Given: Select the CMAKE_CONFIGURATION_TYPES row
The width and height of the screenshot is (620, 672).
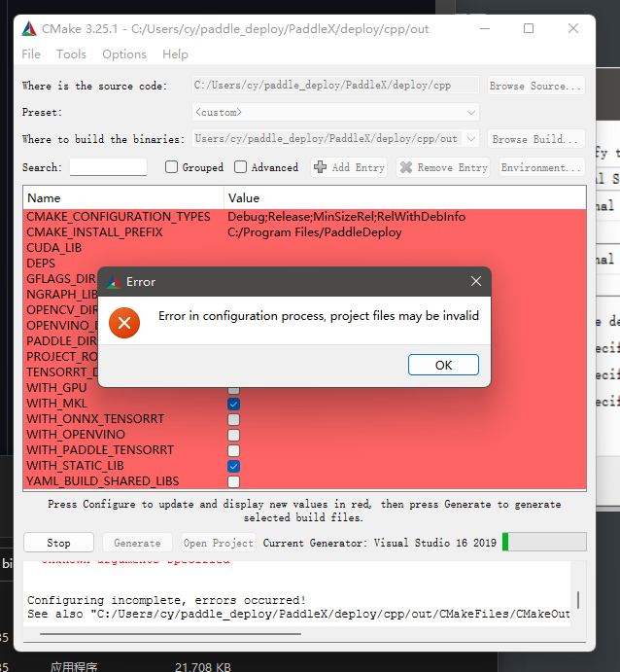Looking at the screenshot, I should pyautogui.click(x=304, y=217).
